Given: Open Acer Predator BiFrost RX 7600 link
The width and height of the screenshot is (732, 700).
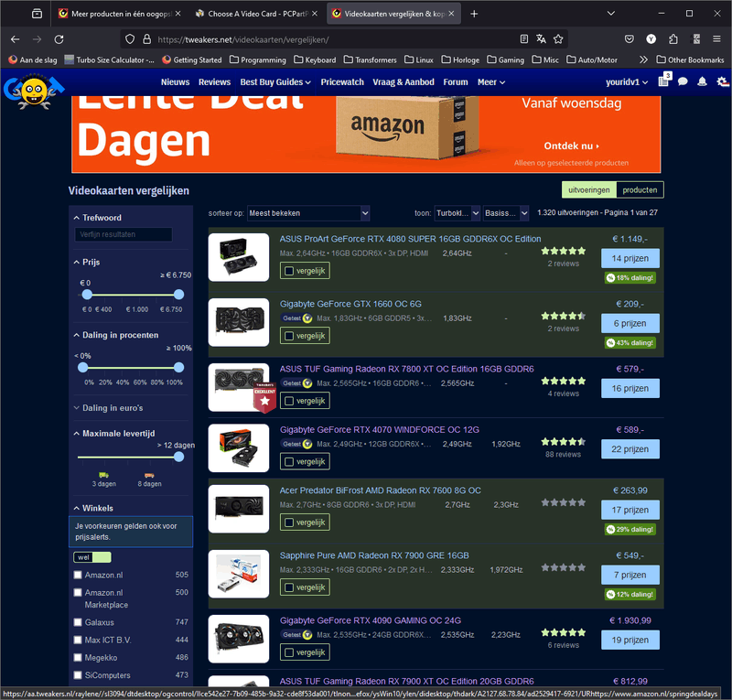Looking at the screenshot, I should 380,490.
